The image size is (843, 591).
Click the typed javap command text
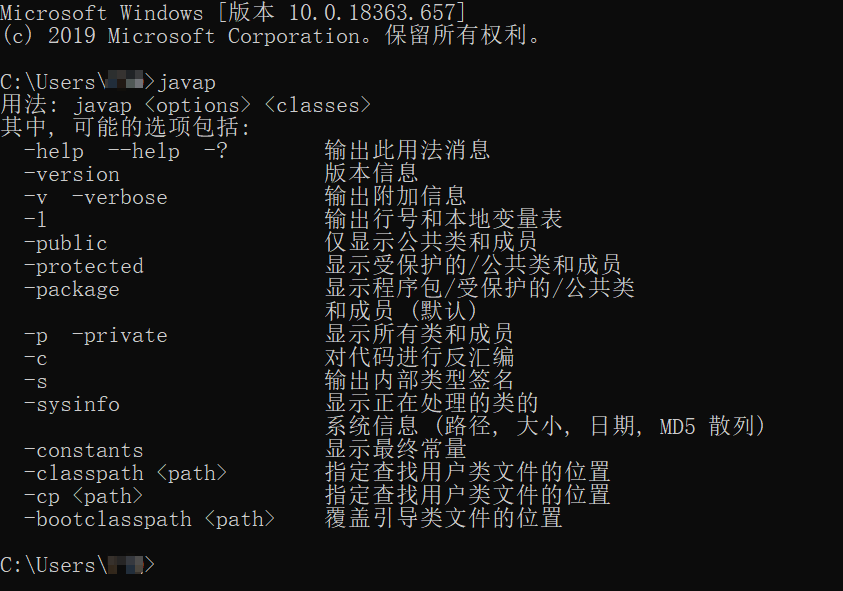187,83
